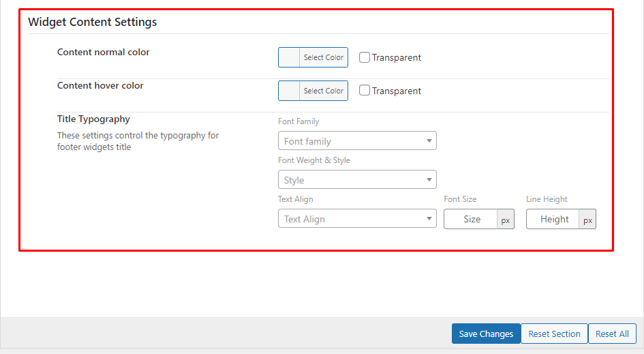Click into the Line Height field

[x=553, y=219]
